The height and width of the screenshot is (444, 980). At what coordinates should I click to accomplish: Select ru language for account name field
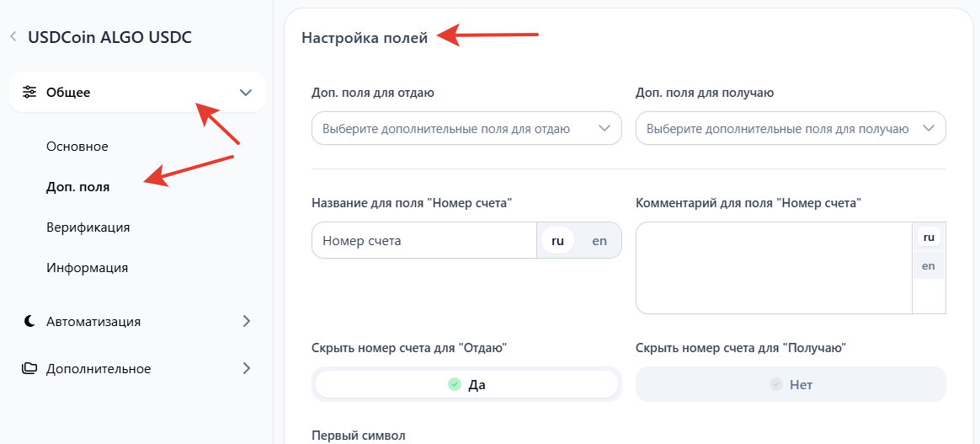[x=557, y=240]
